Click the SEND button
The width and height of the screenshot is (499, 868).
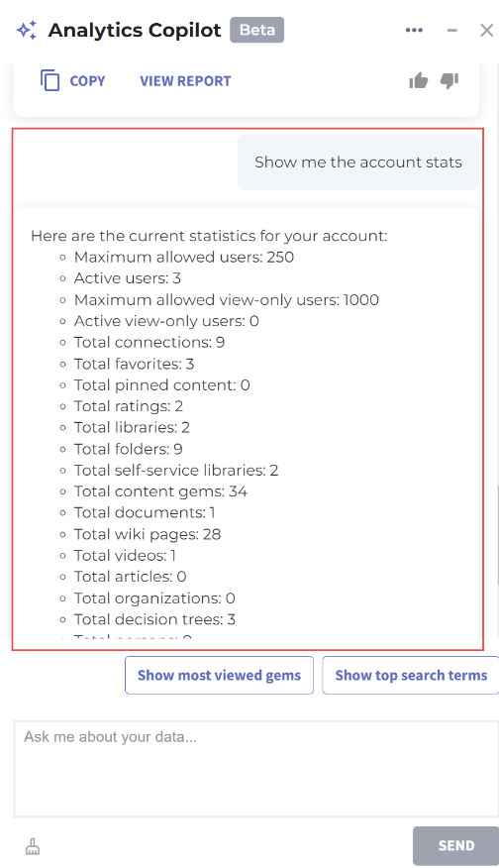click(455, 846)
